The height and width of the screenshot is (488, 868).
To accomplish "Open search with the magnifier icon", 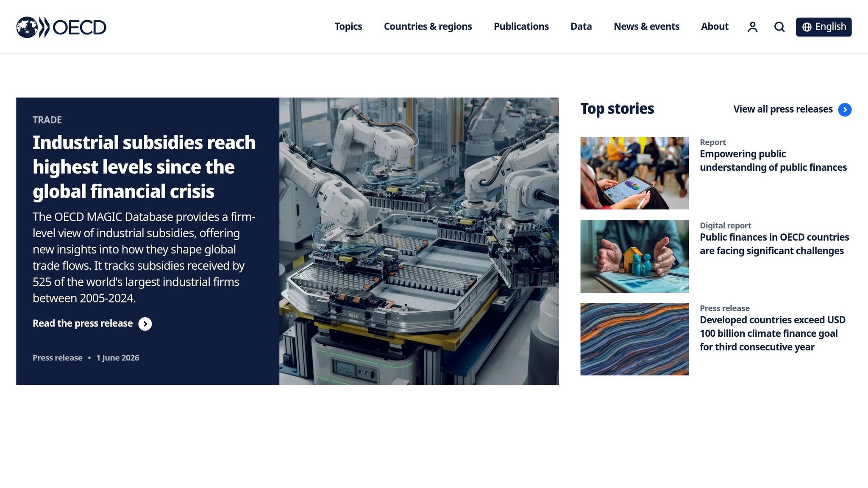I will pyautogui.click(x=779, y=27).
